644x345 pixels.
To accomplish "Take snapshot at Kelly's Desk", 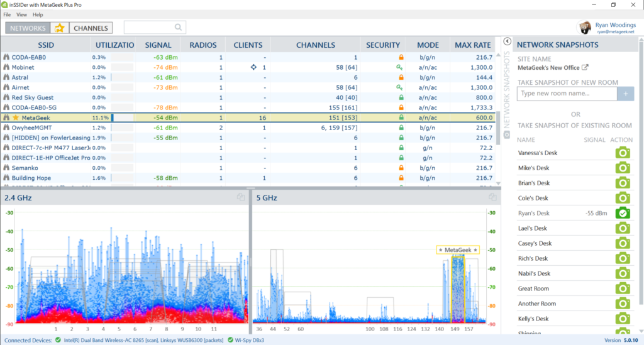I will point(623,319).
